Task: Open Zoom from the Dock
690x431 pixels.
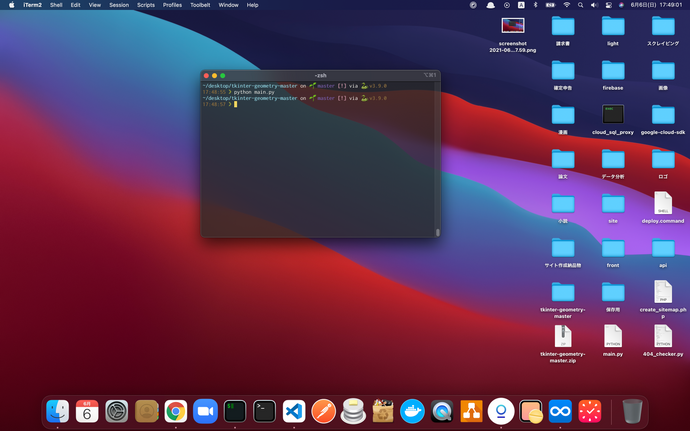Action: (x=206, y=411)
